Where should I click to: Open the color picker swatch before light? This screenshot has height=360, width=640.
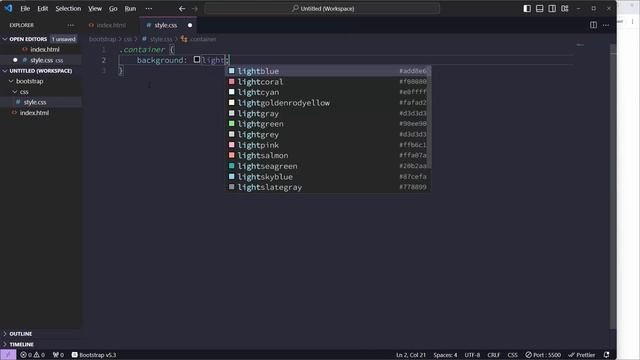(197, 60)
